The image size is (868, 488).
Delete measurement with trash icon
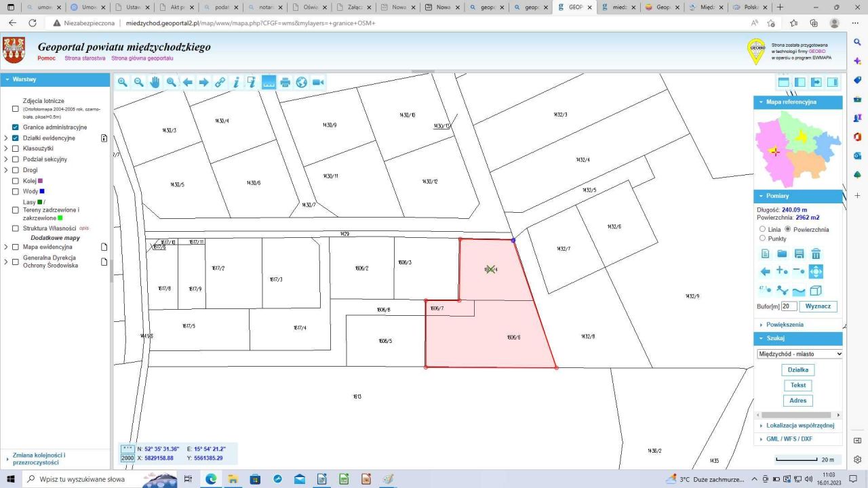(816, 253)
